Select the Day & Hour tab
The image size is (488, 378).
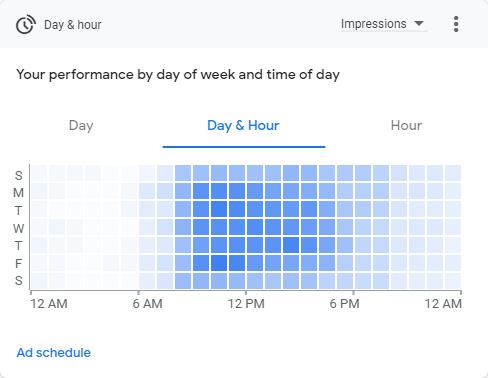243,126
